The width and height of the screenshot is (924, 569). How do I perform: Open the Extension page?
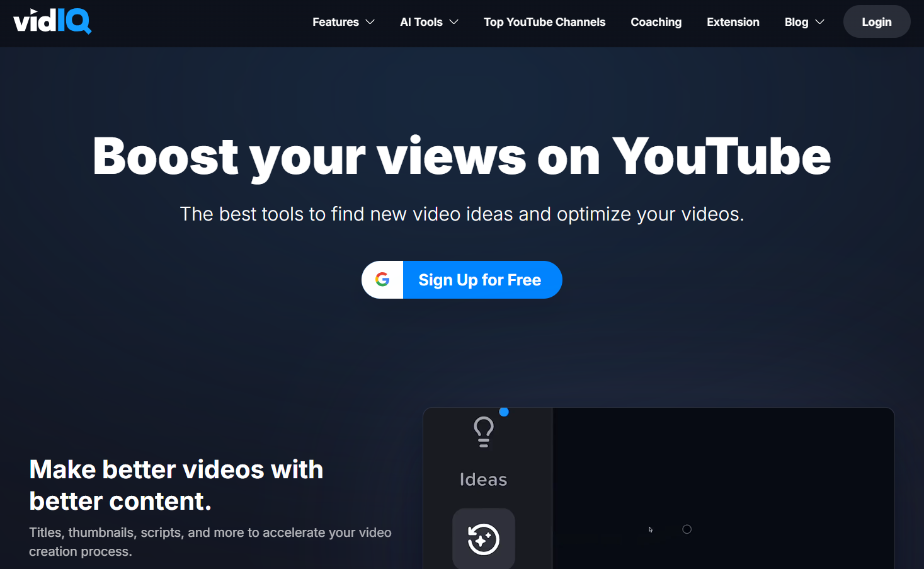coord(733,22)
